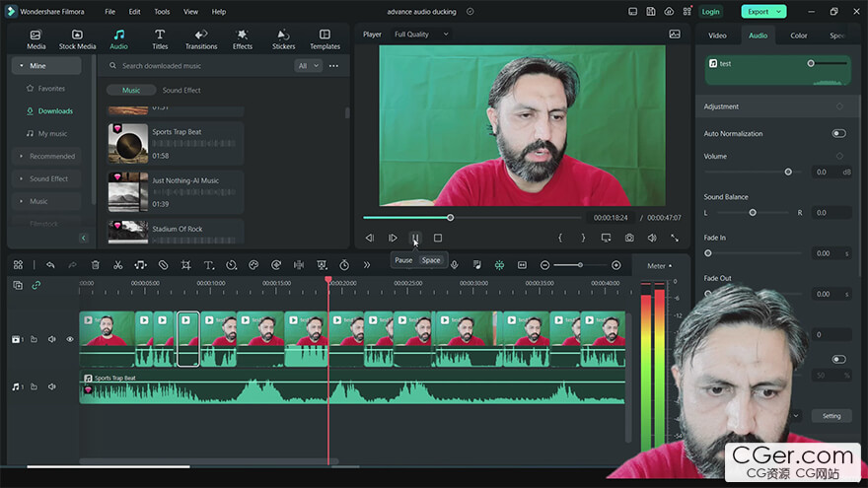Enter fullscreen player view

pos(675,238)
